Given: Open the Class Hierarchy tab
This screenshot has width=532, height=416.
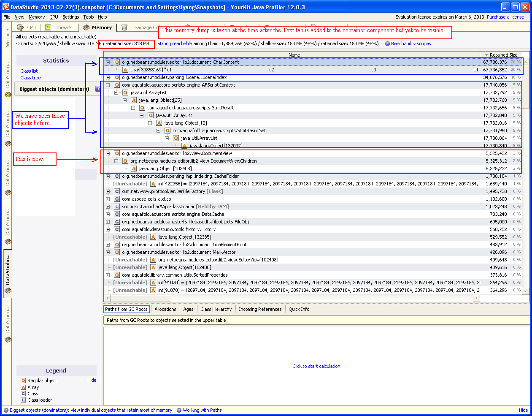Looking at the screenshot, I should point(216,309).
